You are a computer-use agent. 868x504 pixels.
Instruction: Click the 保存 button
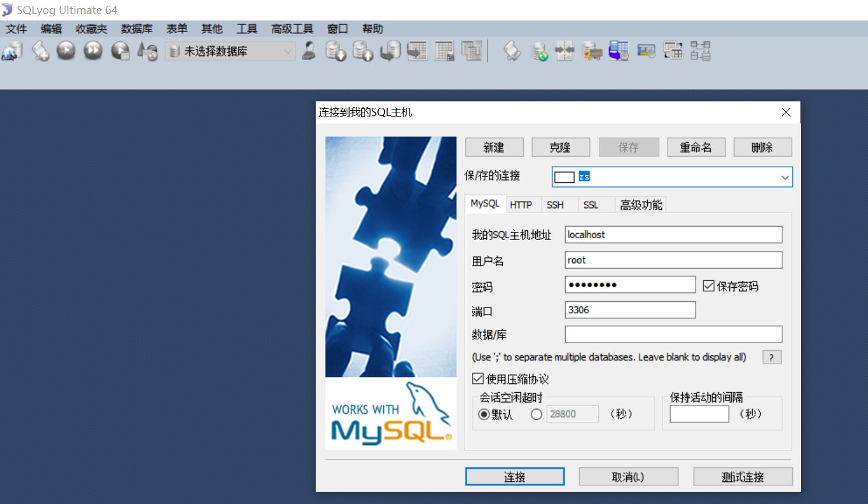629,147
